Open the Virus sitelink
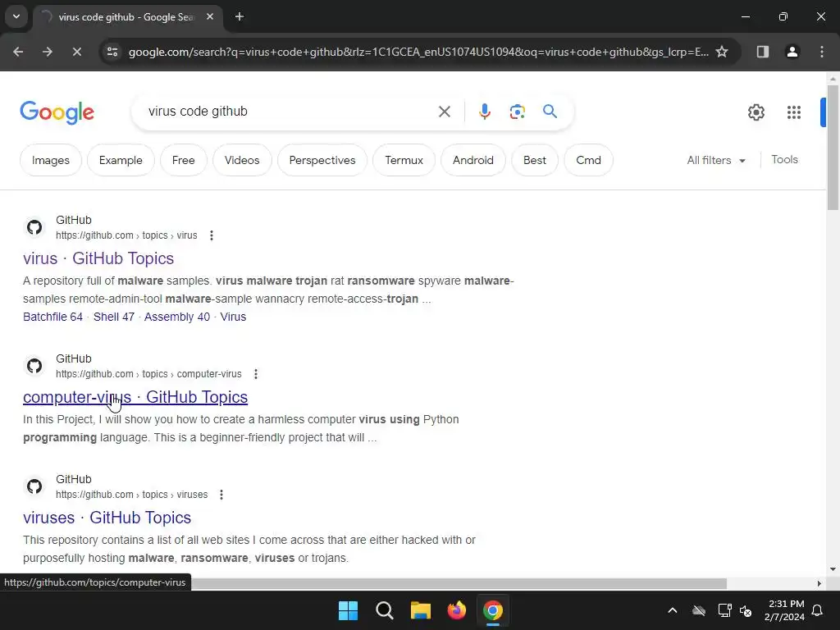 pos(233,317)
